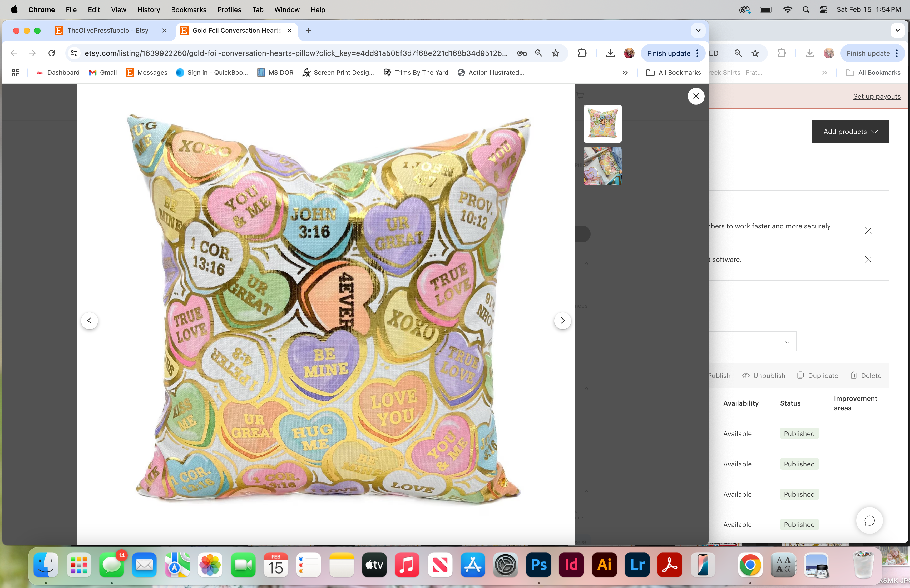Click the zoom magnifier in address bar
The height and width of the screenshot is (588, 910).
point(538,53)
